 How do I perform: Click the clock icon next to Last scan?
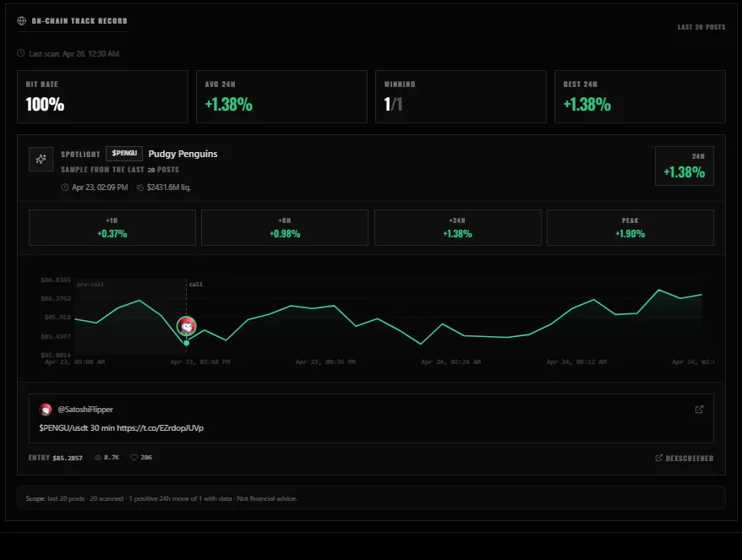tap(21, 53)
